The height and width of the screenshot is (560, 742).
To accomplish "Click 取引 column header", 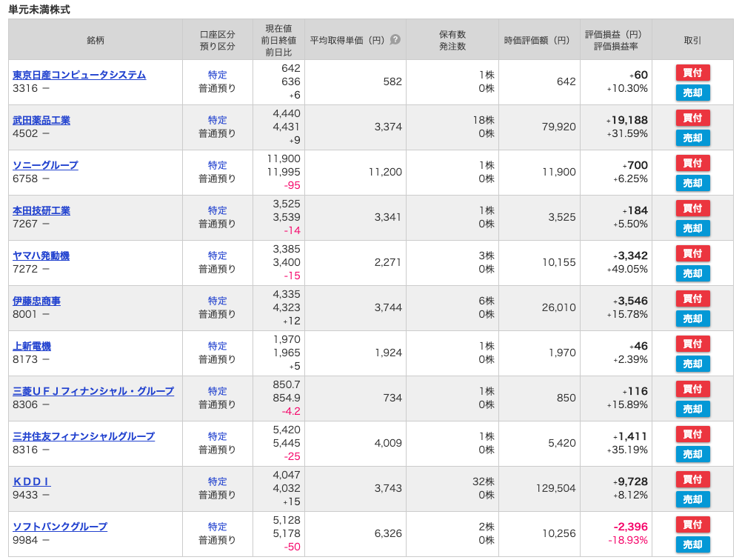I will 692,40.
